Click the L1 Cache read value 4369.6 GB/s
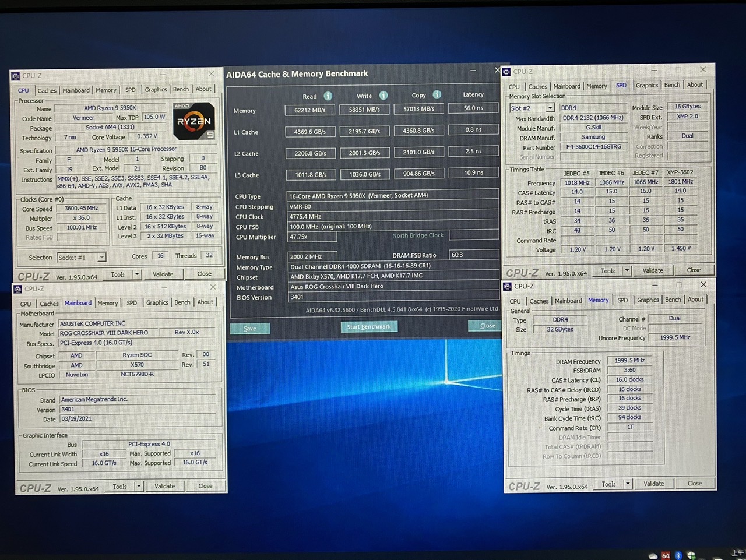The image size is (746, 560). point(309,132)
